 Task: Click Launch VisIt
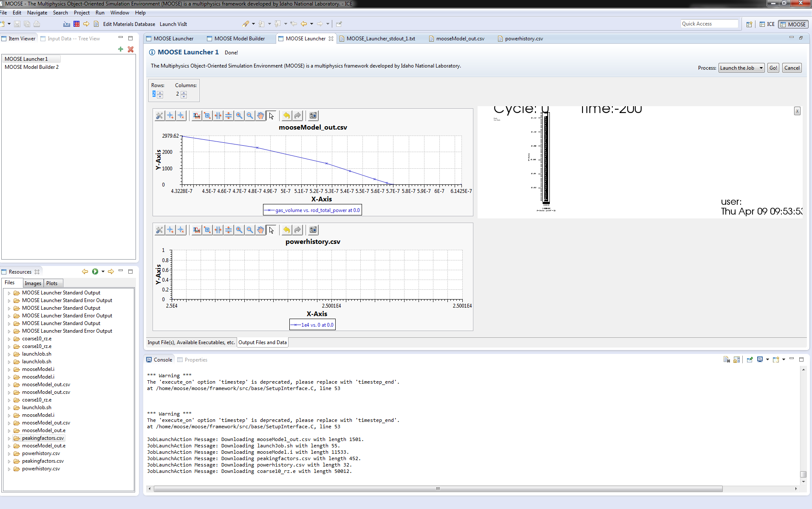coord(173,24)
